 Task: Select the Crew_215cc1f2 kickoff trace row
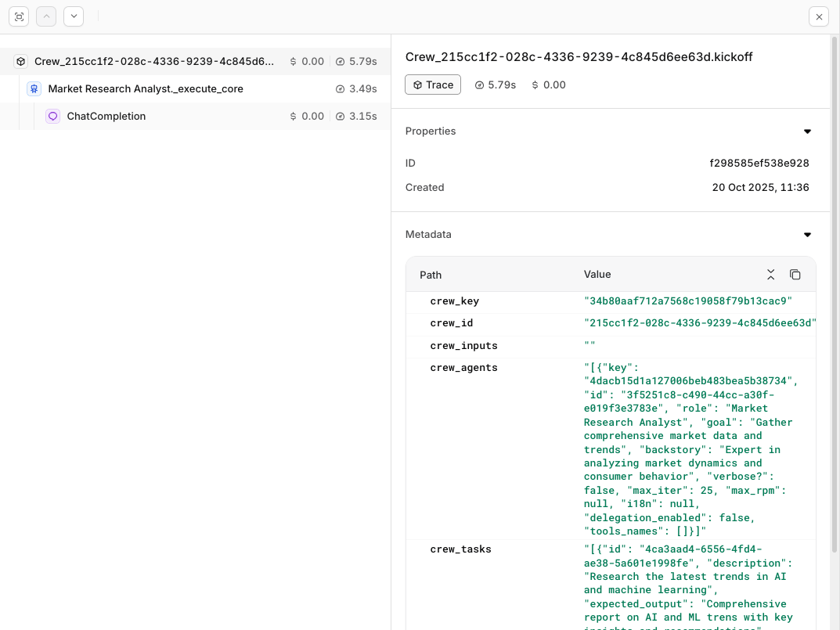pyautogui.click(x=195, y=62)
